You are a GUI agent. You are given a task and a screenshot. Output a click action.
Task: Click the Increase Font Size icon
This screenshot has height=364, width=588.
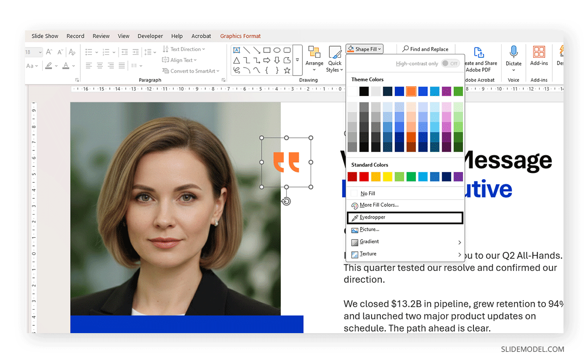(x=49, y=51)
